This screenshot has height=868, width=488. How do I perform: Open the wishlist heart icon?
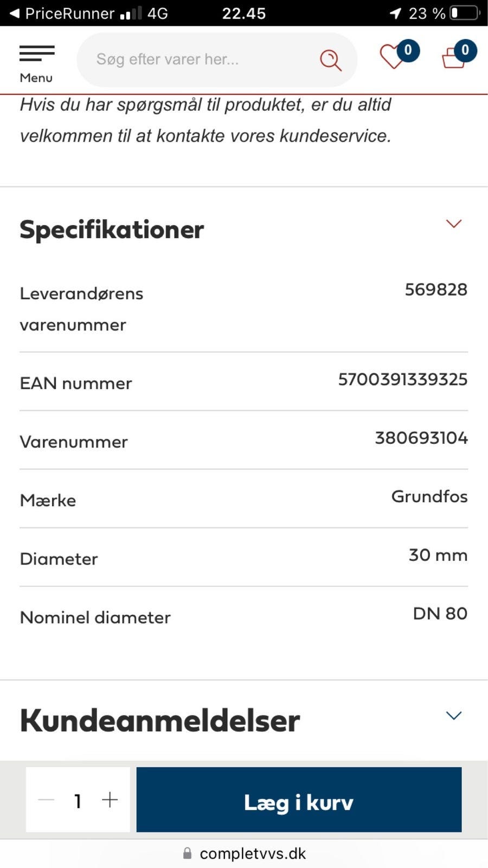[392, 57]
